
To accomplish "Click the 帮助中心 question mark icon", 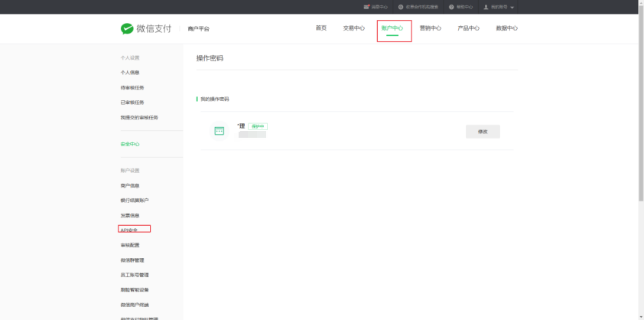I will click(451, 7).
